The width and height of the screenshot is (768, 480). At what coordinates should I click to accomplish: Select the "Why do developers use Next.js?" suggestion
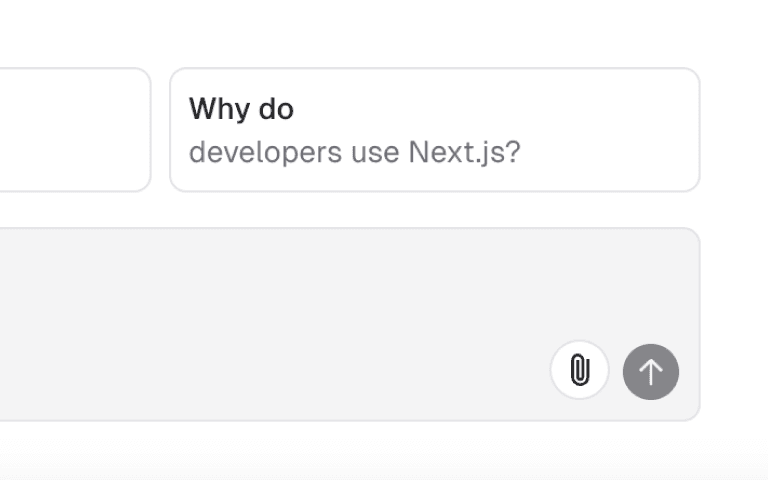point(434,130)
